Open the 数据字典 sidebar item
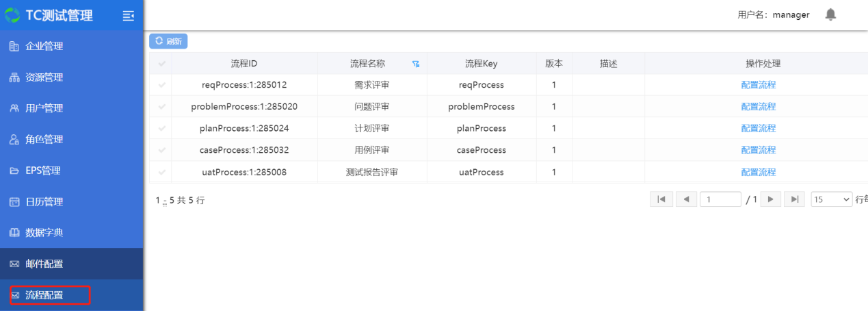Viewport: 868px width, 311px height. 44,233
